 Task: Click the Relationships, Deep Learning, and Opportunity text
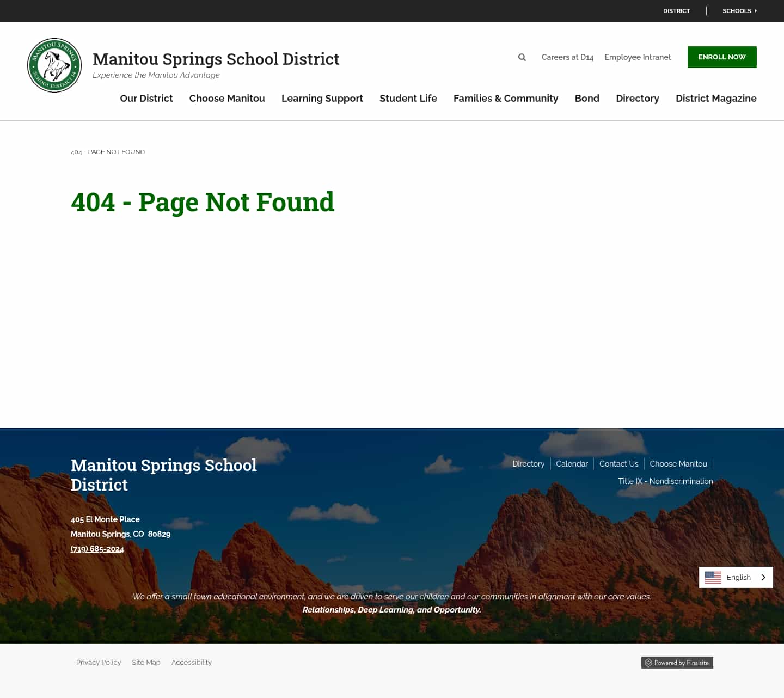click(392, 610)
